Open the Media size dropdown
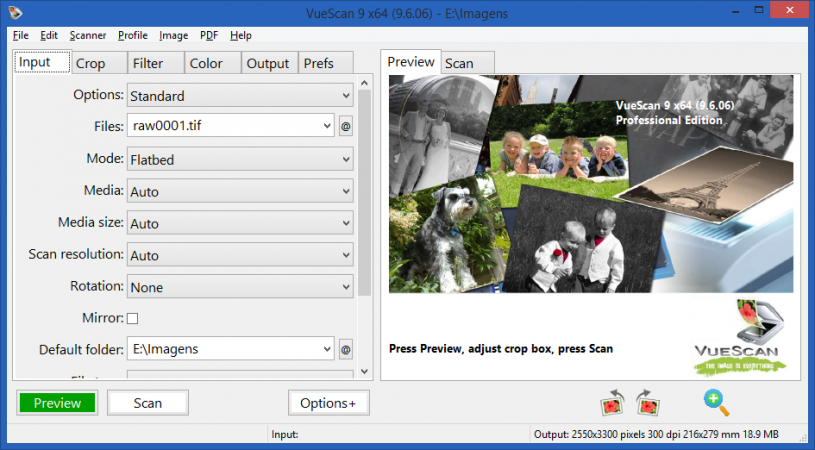Screen dimensions: 815x450 (x=240, y=223)
